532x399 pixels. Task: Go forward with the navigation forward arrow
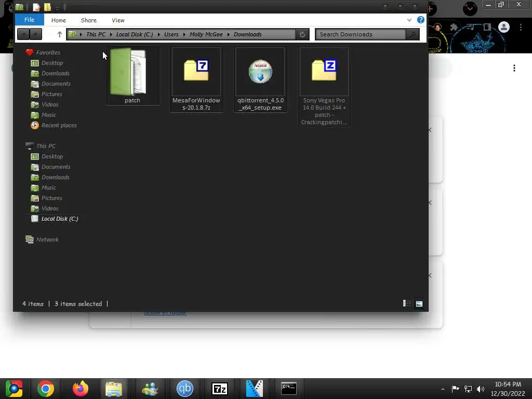pos(36,34)
